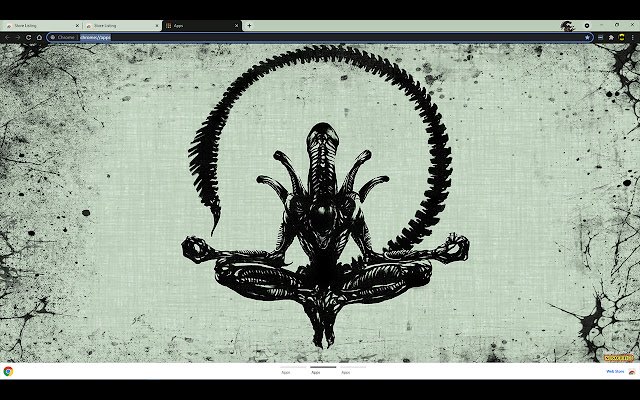The height and width of the screenshot is (400, 640).
Task: Bookmark this page with the star icon
Action: point(587,37)
